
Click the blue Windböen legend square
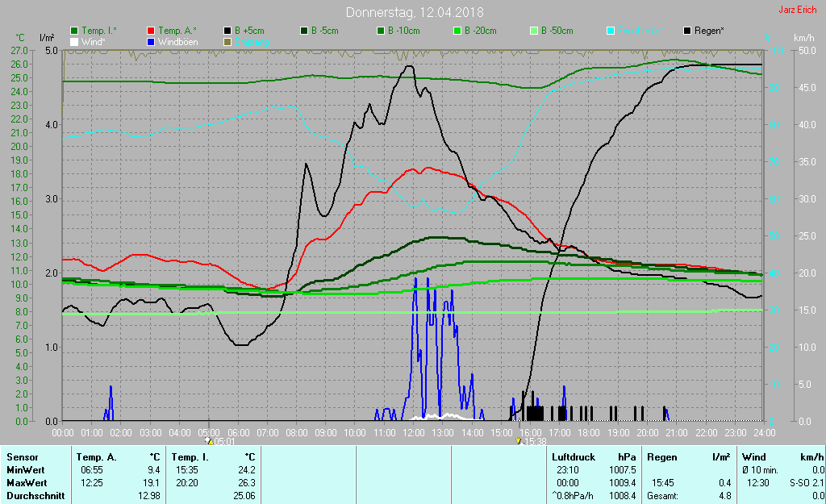click(x=152, y=41)
